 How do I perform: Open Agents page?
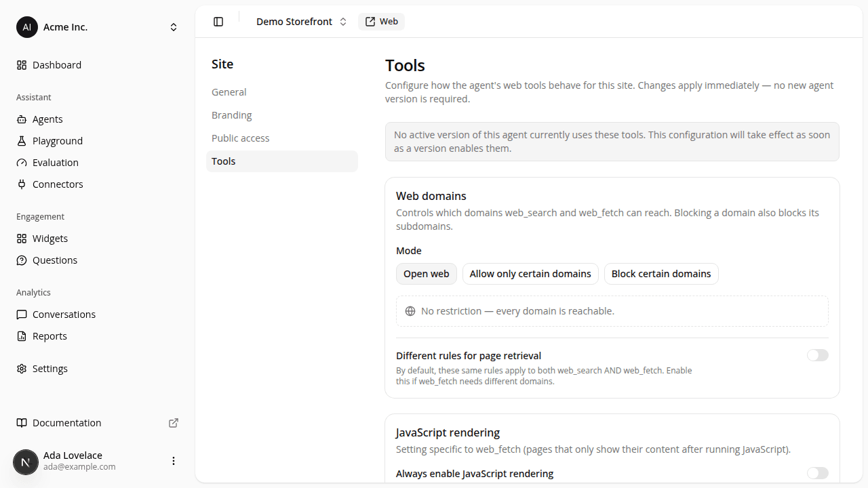(x=98, y=119)
